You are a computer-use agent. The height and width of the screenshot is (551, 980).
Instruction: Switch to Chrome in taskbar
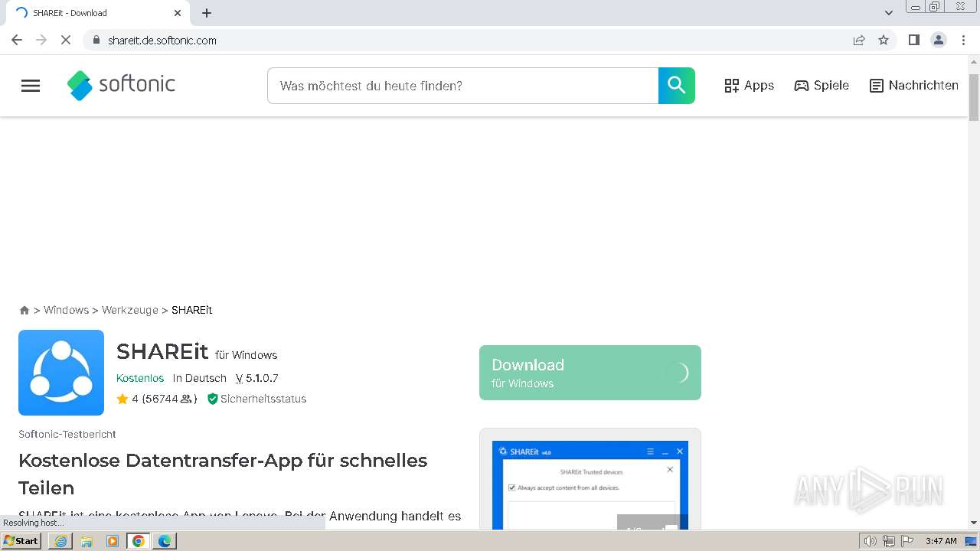point(139,541)
